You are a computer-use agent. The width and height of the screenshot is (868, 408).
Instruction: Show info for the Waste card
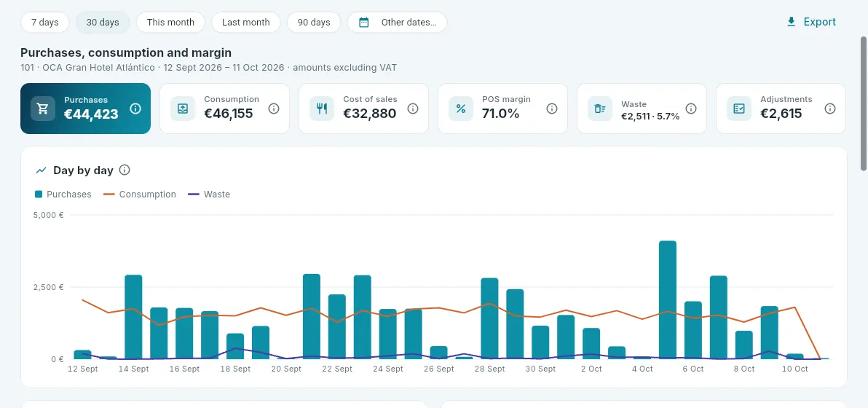coord(691,109)
